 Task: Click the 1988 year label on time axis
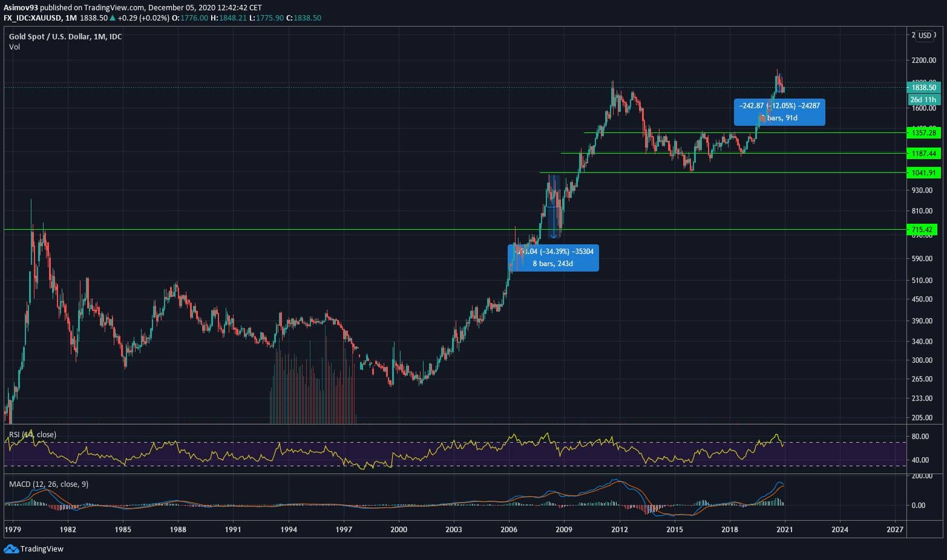[178, 530]
